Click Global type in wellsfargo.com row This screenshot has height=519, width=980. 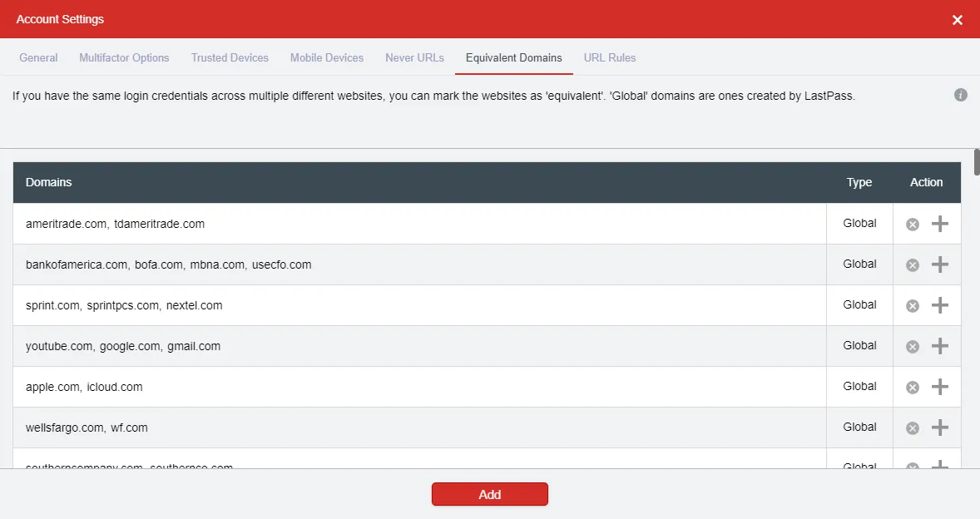coord(859,427)
